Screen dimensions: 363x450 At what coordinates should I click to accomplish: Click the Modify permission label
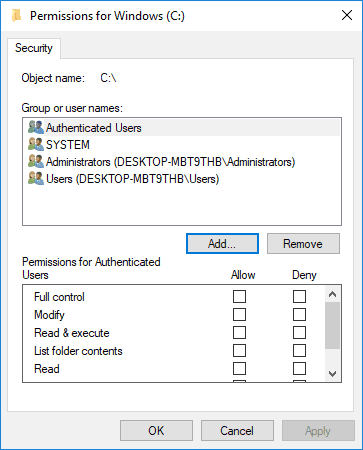(x=49, y=315)
